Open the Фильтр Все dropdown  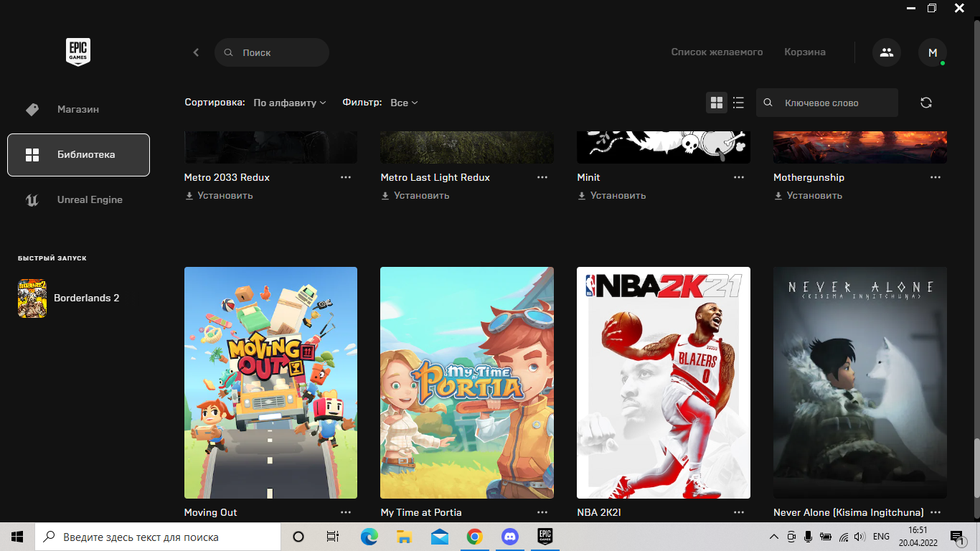click(404, 103)
